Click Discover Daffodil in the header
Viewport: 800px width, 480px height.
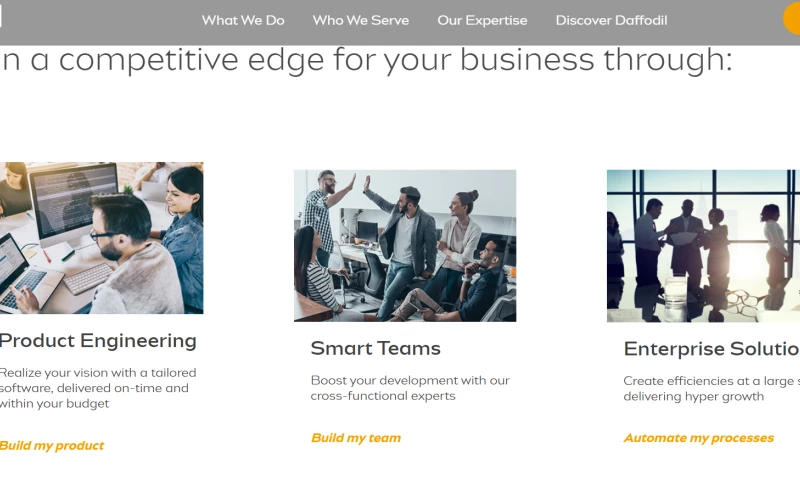[611, 20]
